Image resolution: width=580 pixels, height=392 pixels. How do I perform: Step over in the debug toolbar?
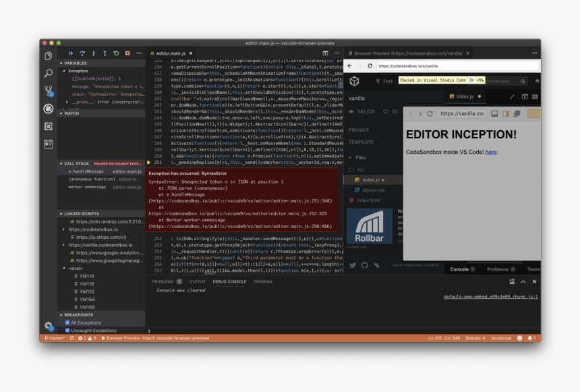82,53
